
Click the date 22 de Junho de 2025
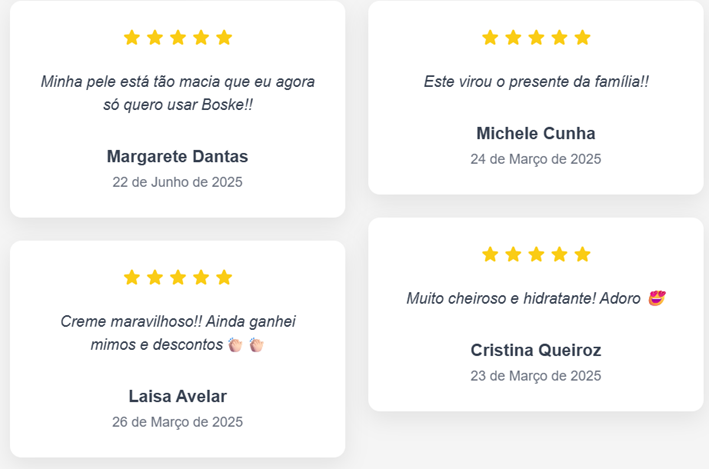(x=177, y=182)
